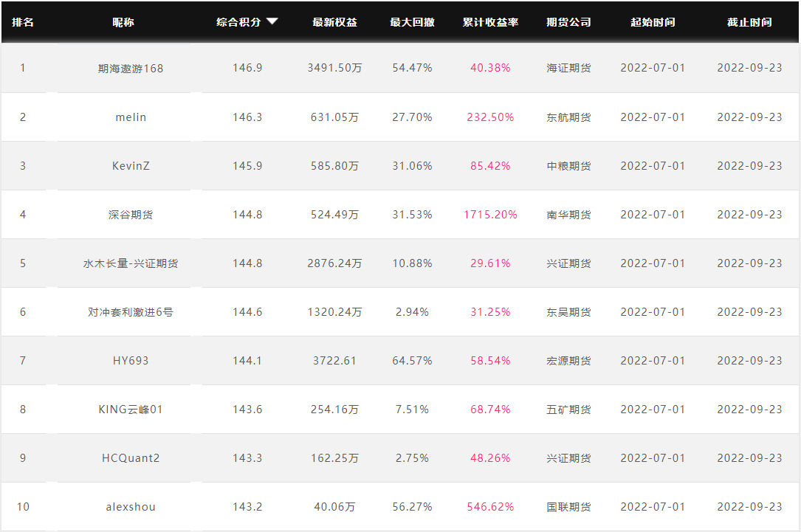Select the equity value 2876.24万
801x532 pixels.
pyautogui.click(x=334, y=263)
